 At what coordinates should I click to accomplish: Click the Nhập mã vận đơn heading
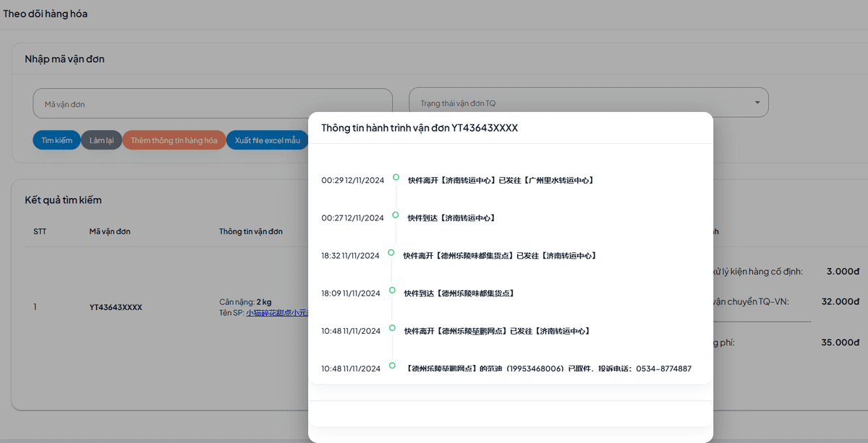(x=64, y=59)
